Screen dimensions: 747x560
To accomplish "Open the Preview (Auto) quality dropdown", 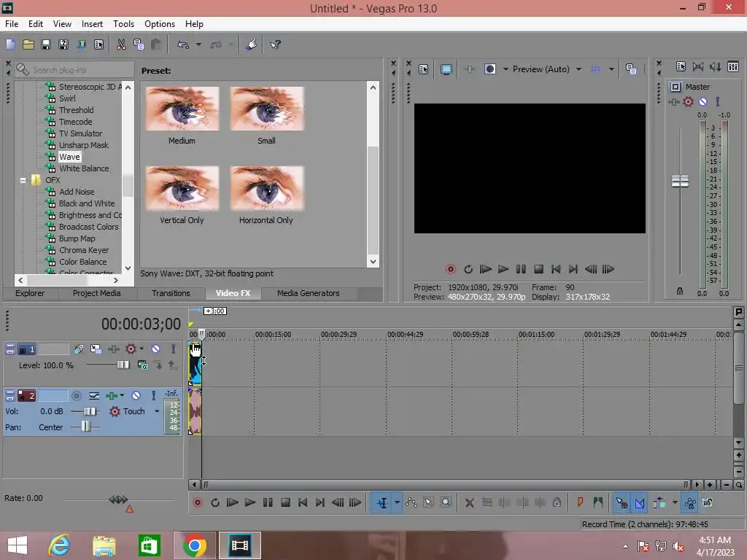I will [578, 69].
